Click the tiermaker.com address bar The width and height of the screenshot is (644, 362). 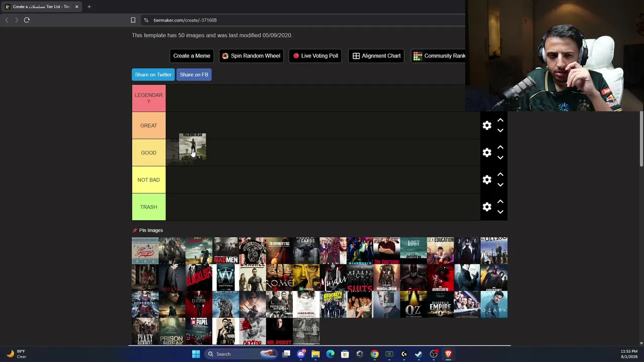(302, 20)
